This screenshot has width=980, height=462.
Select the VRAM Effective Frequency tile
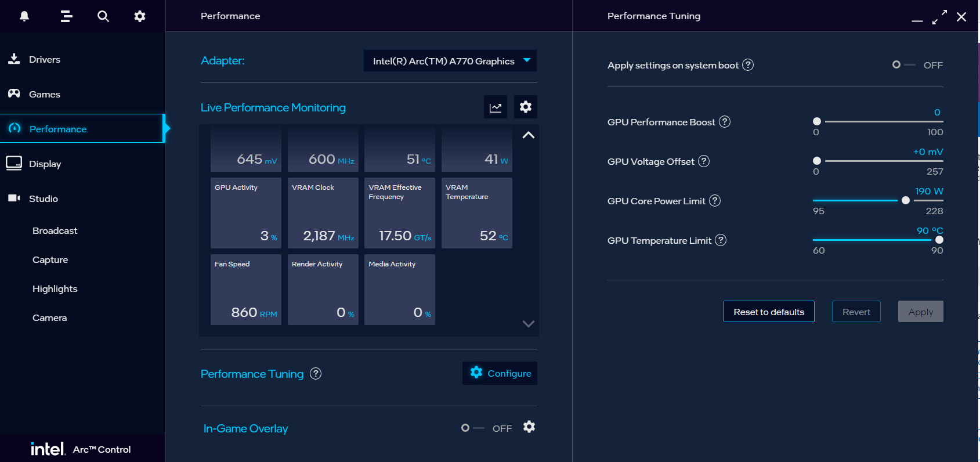click(400, 213)
